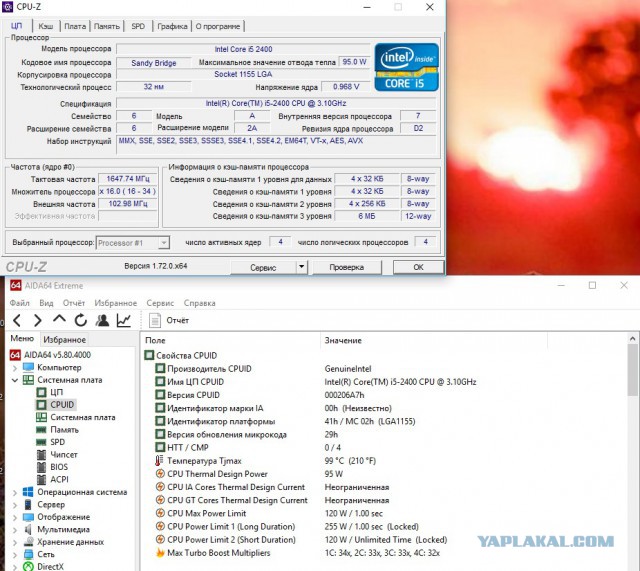Click the AIDA64 report vertical scrollbar thumb
640x571 pixels.
click(632, 370)
